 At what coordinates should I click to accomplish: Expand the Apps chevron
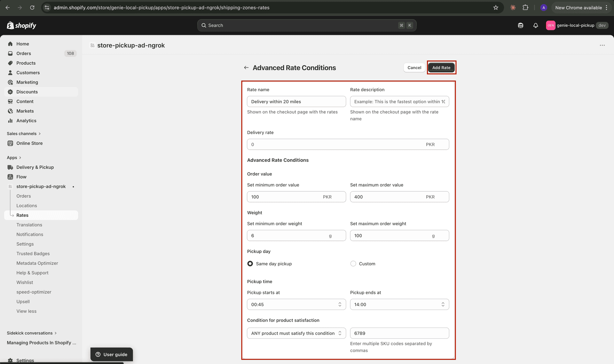20,158
